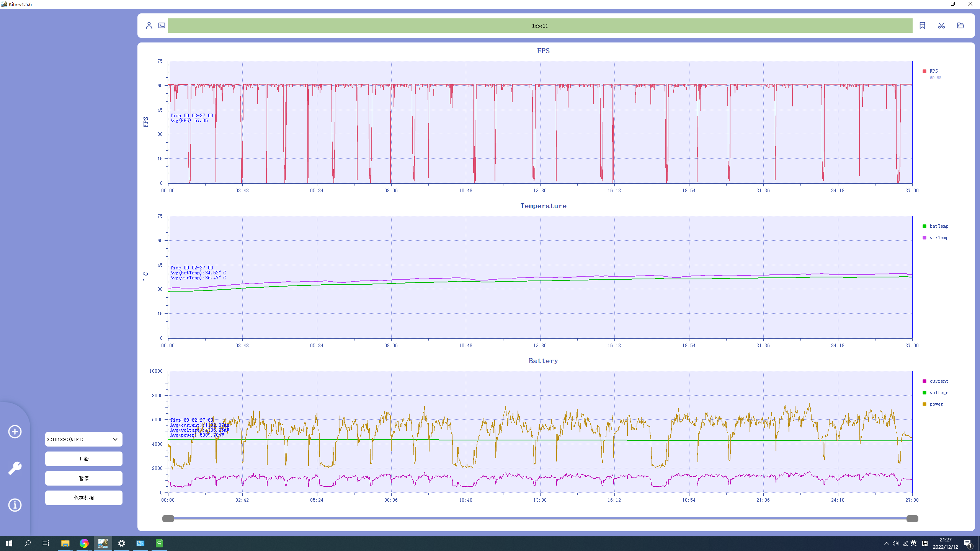Click the FPS chart title

point(543,51)
